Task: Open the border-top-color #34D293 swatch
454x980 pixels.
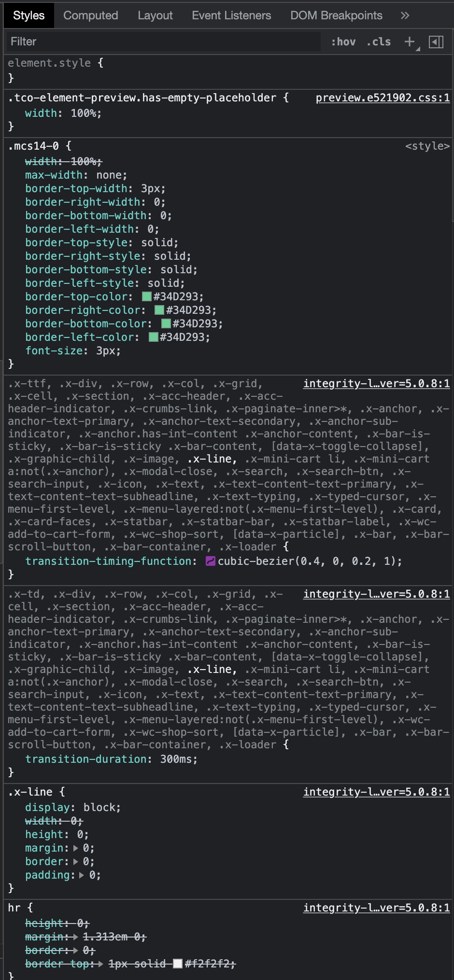Action: coord(147,296)
